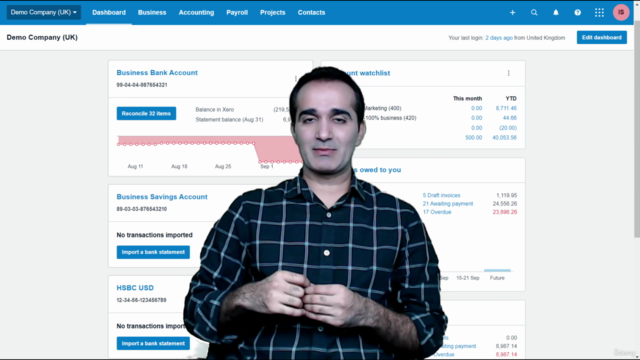Expand the Demo Company (UK) organisation dropdown
This screenshot has width=640, height=360.
pyautogui.click(x=43, y=12)
